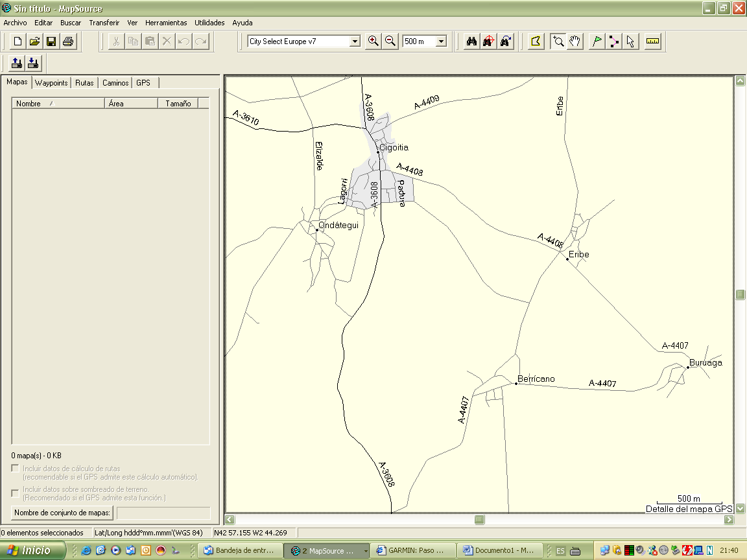Select the waypoint flag tool

click(597, 41)
